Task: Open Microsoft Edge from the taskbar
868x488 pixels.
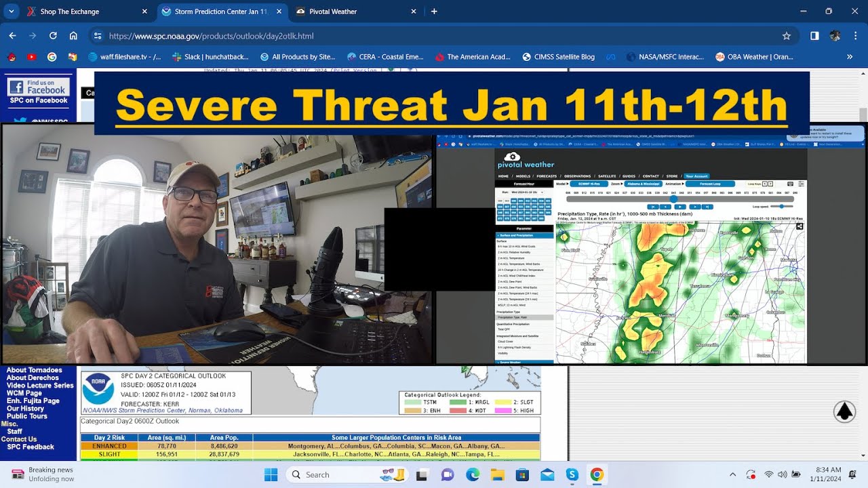Action: click(x=472, y=474)
